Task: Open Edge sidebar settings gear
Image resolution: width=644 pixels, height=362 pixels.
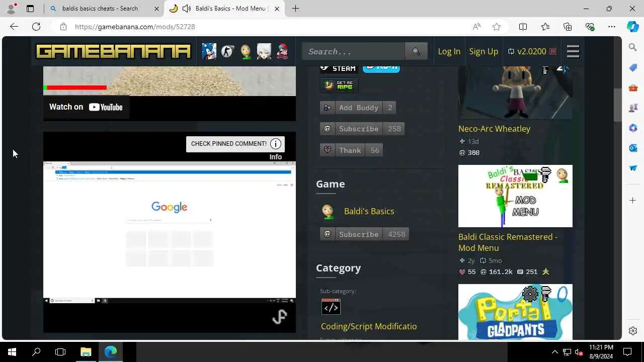Action: pos(633,331)
